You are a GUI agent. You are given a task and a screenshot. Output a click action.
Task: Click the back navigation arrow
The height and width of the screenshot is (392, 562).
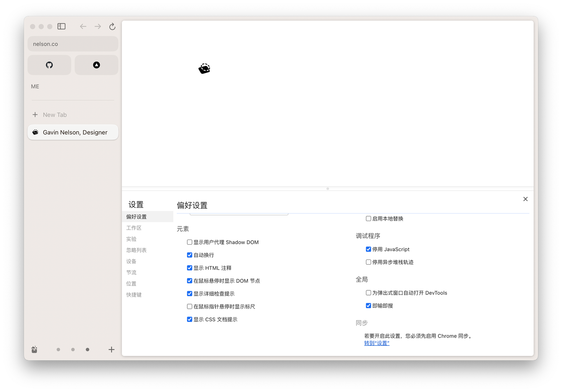click(x=83, y=26)
